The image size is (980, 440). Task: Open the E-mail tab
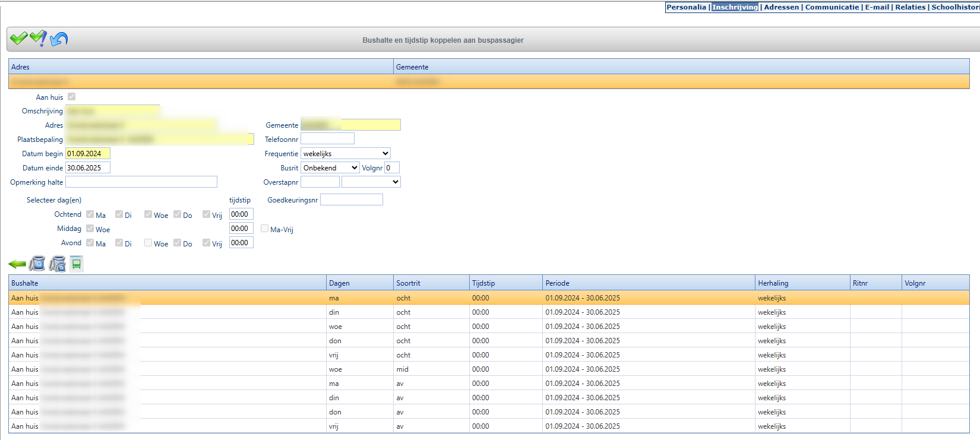click(877, 7)
